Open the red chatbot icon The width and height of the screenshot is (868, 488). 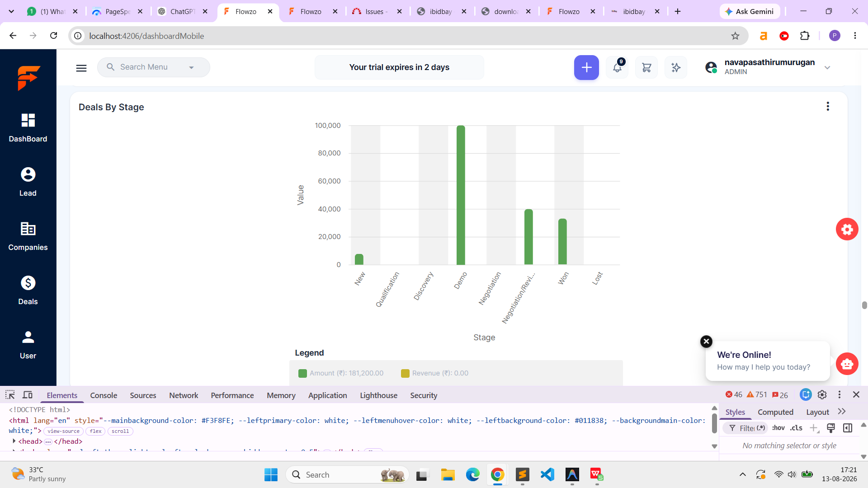point(847,364)
